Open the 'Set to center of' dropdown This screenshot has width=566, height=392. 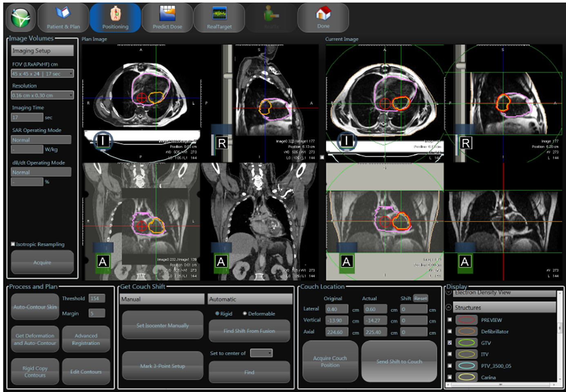point(261,353)
